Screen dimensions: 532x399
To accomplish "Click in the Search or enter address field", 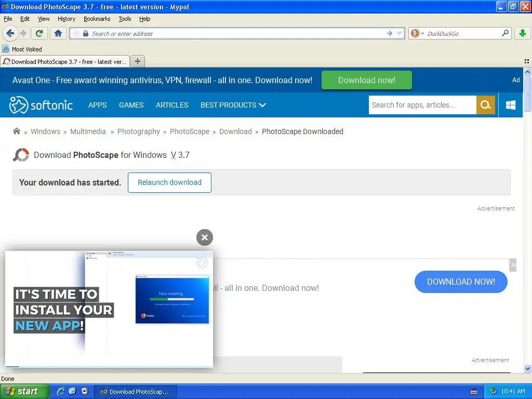I will pyautogui.click(x=237, y=33).
